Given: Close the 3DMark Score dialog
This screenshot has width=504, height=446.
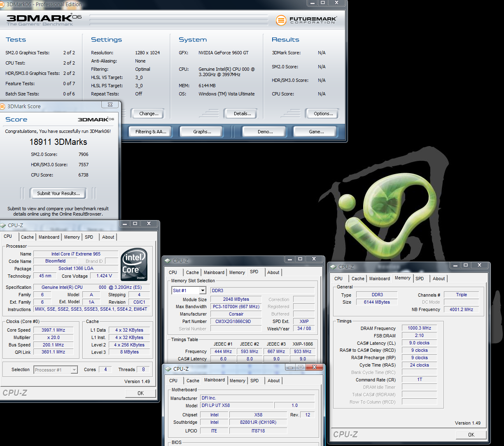Looking at the screenshot, I should tap(110, 105).
